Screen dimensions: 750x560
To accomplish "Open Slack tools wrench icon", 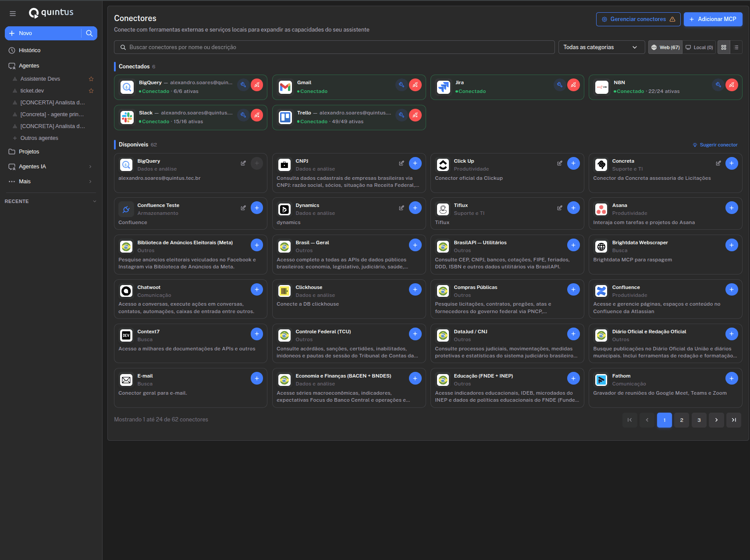I will point(243,115).
